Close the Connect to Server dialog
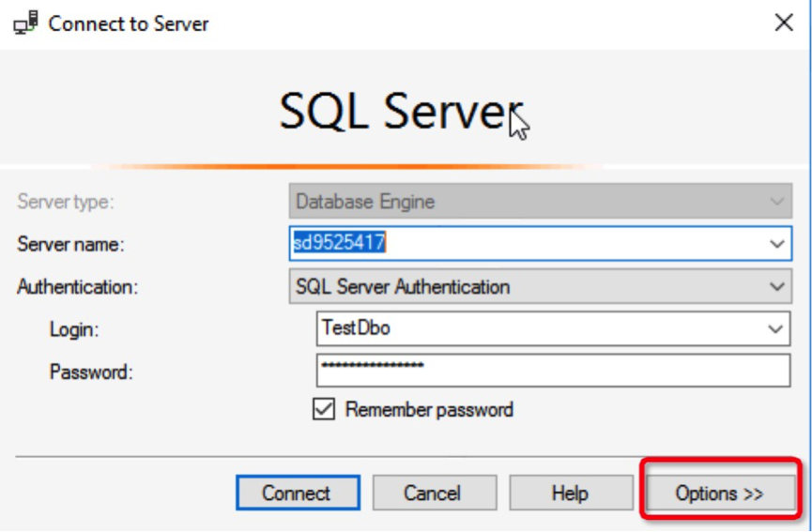Viewport: 812px width, 532px height. pos(784,23)
